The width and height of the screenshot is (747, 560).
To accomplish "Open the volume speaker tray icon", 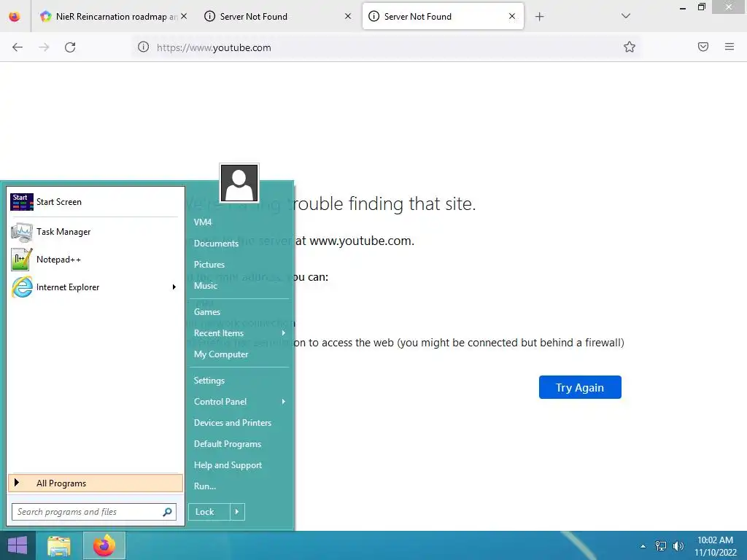I will [678, 546].
